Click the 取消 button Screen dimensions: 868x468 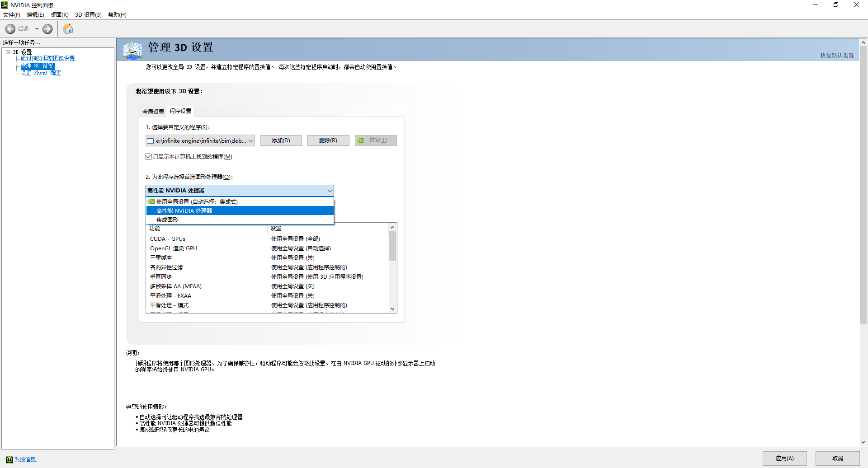(x=837, y=459)
